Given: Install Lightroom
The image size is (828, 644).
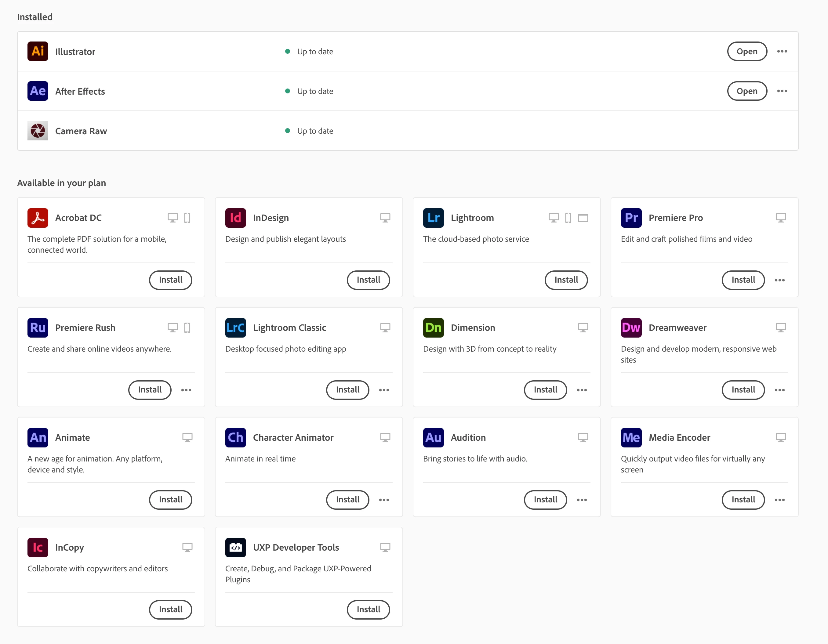Looking at the screenshot, I should click(566, 280).
